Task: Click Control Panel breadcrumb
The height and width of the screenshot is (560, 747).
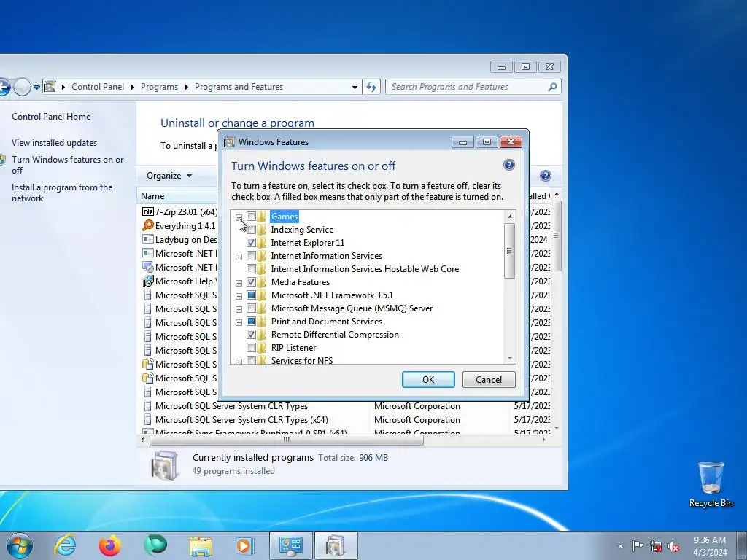Action: click(x=98, y=87)
